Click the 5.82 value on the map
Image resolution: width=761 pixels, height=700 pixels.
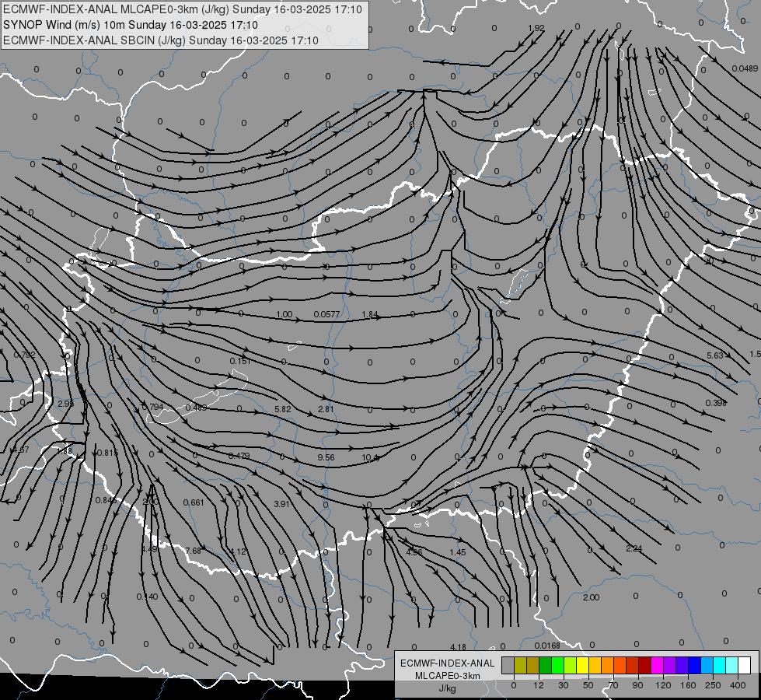[x=283, y=409]
